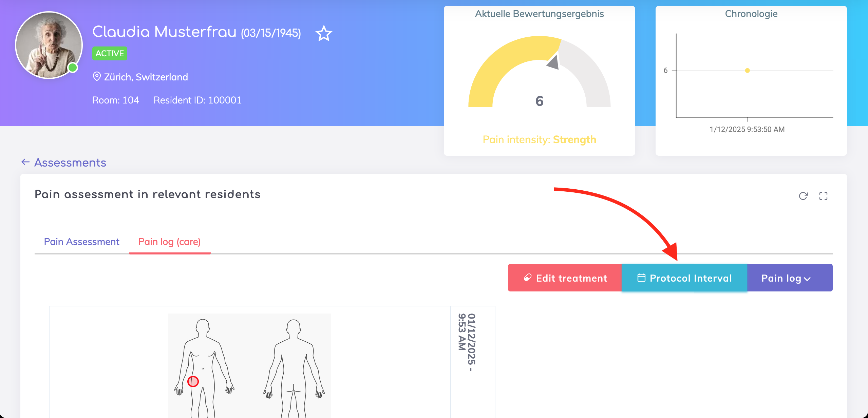Viewport: 868px width, 418px height.
Task: Click the refresh icon in assessment panel
Action: coord(803,196)
